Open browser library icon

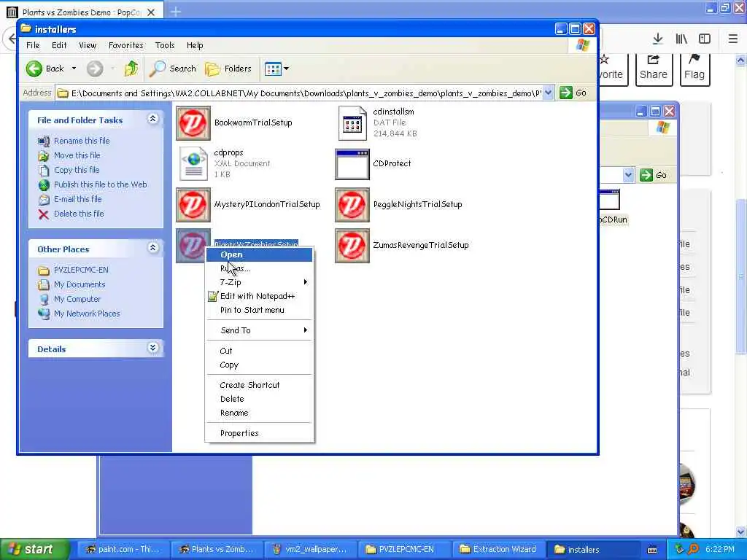681,39
